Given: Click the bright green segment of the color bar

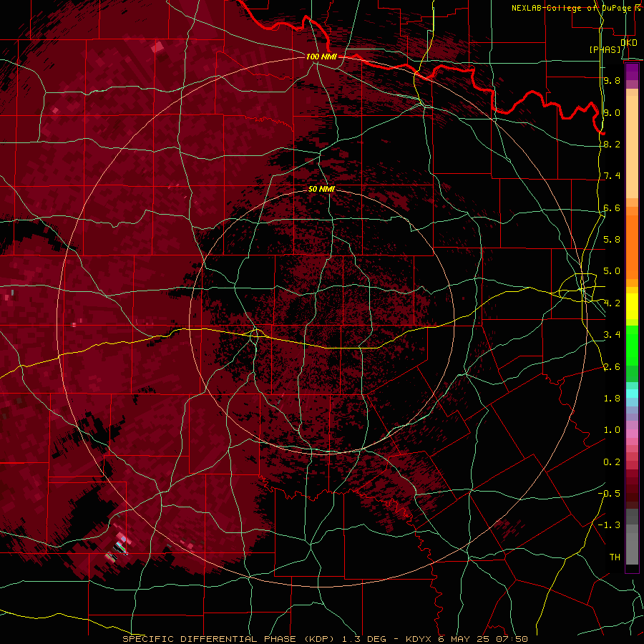Looking at the screenshot, I should pyautogui.click(x=632, y=346).
